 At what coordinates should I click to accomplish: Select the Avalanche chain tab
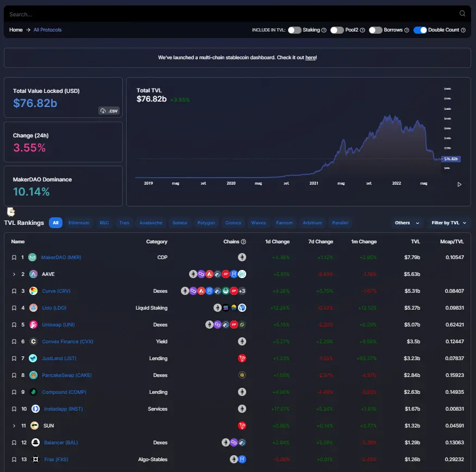(151, 223)
